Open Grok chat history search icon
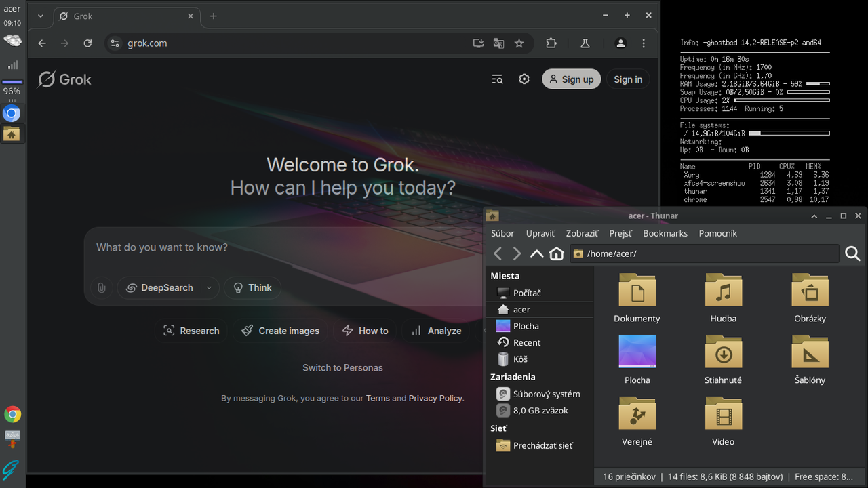Screen dimensions: 868x488 click(x=497, y=79)
